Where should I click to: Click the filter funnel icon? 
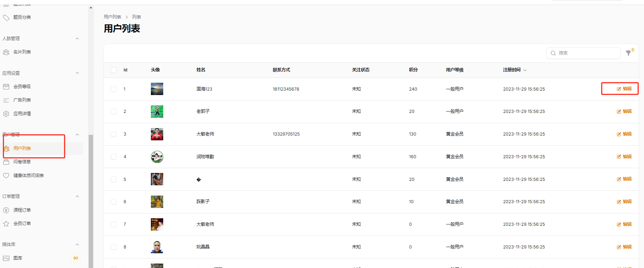click(628, 53)
